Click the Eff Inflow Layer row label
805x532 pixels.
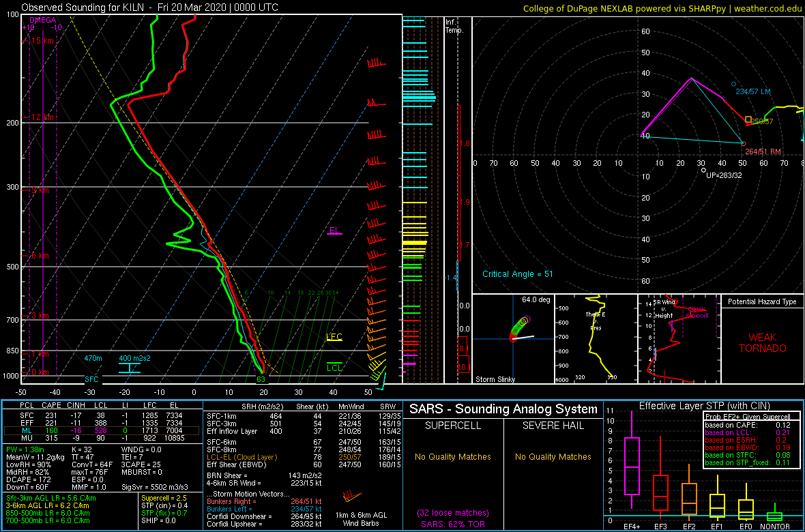(231, 431)
